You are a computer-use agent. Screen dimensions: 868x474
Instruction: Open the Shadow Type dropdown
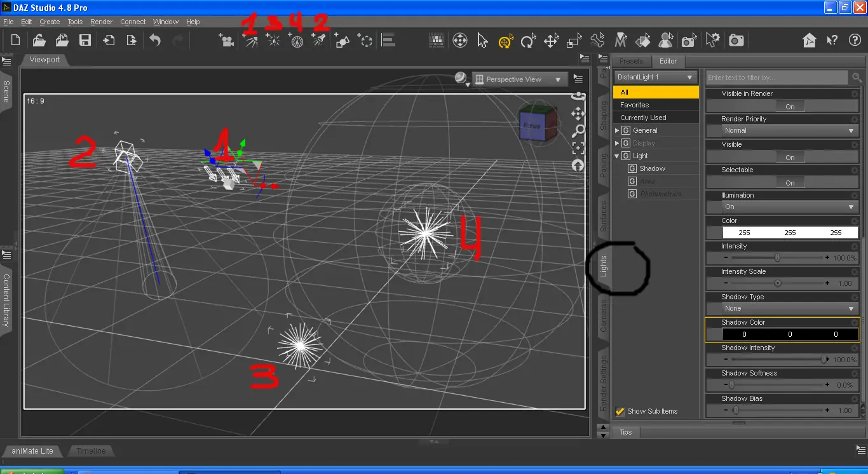[789, 309]
